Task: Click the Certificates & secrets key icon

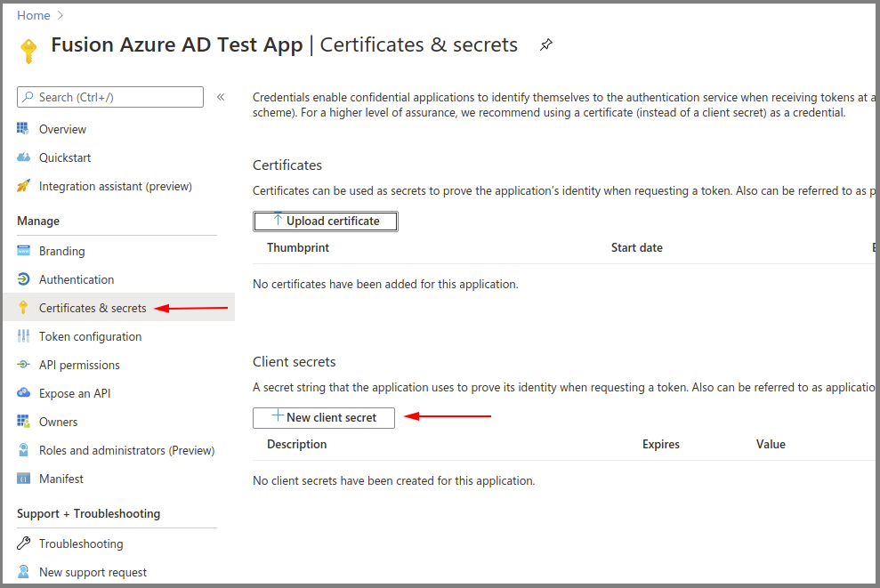Action: (x=23, y=307)
